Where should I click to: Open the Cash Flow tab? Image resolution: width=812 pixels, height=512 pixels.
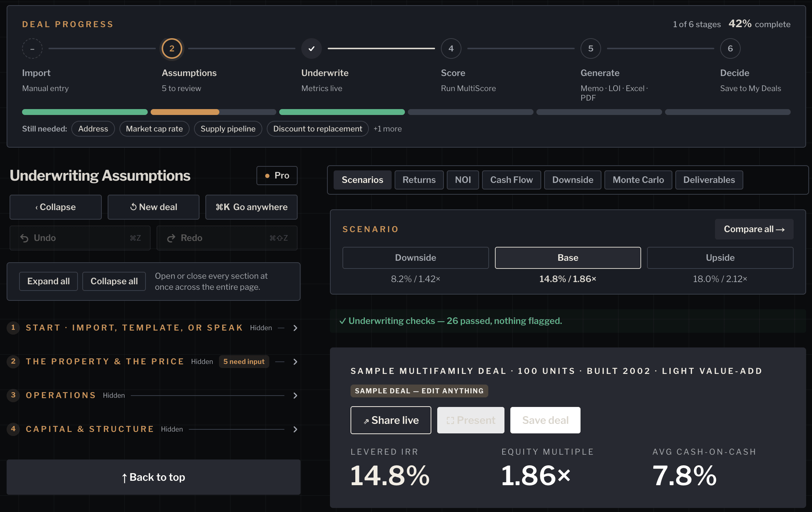(511, 180)
